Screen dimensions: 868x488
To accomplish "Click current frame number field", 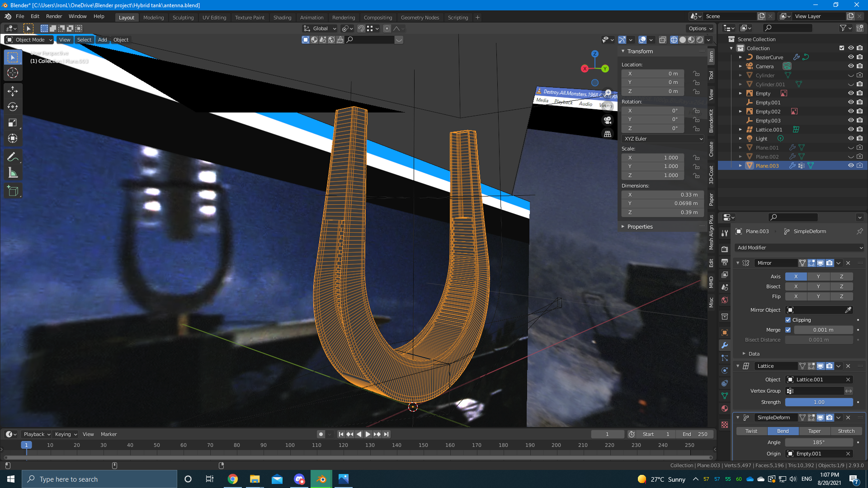I will click(607, 434).
